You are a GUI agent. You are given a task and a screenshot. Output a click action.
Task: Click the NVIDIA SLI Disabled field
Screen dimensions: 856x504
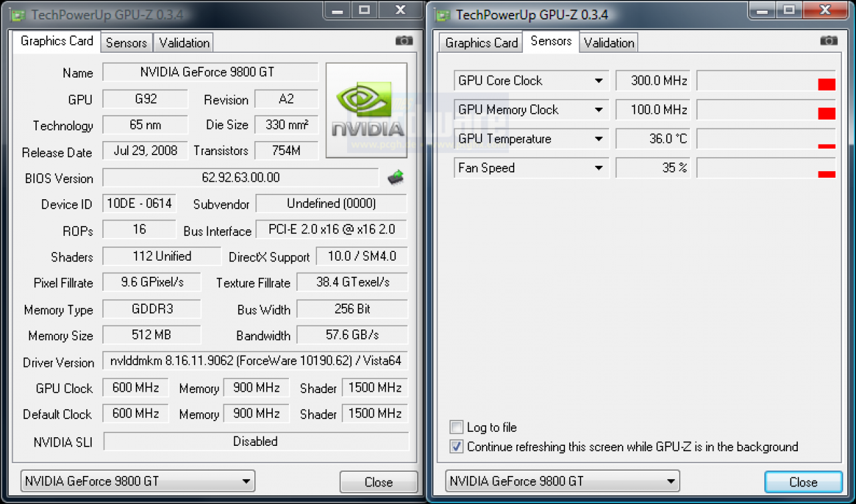tap(256, 441)
